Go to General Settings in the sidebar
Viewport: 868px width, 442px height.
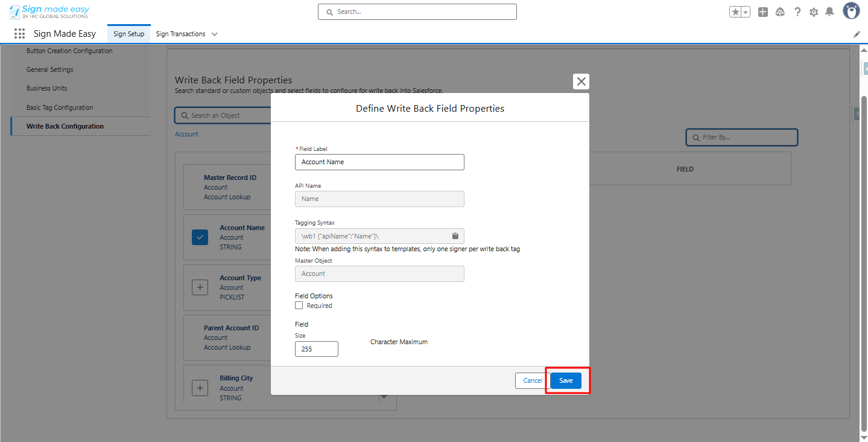(50, 69)
